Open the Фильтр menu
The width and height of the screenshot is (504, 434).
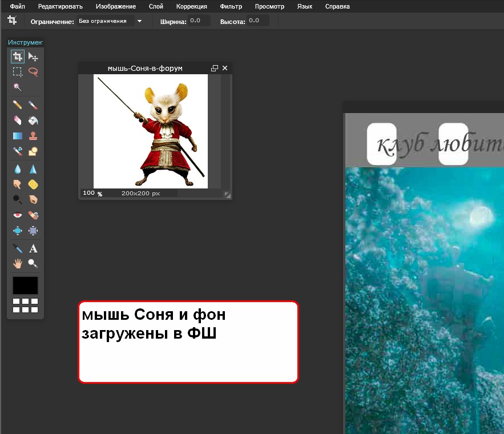(x=231, y=6)
